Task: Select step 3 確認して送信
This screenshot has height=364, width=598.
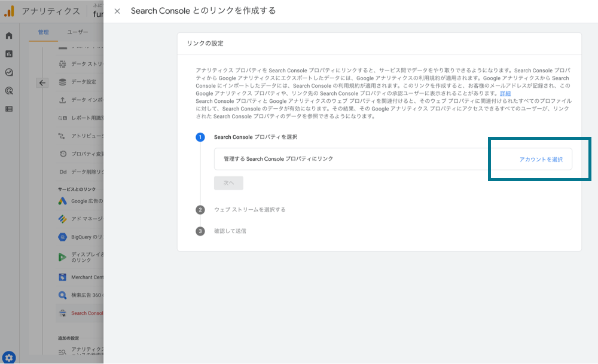Action: point(230,231)
